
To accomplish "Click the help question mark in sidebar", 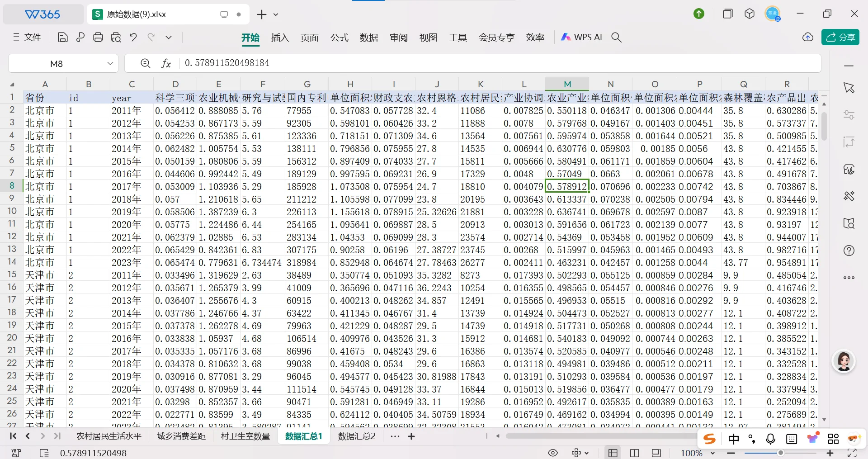I will [x=849, y=251].
